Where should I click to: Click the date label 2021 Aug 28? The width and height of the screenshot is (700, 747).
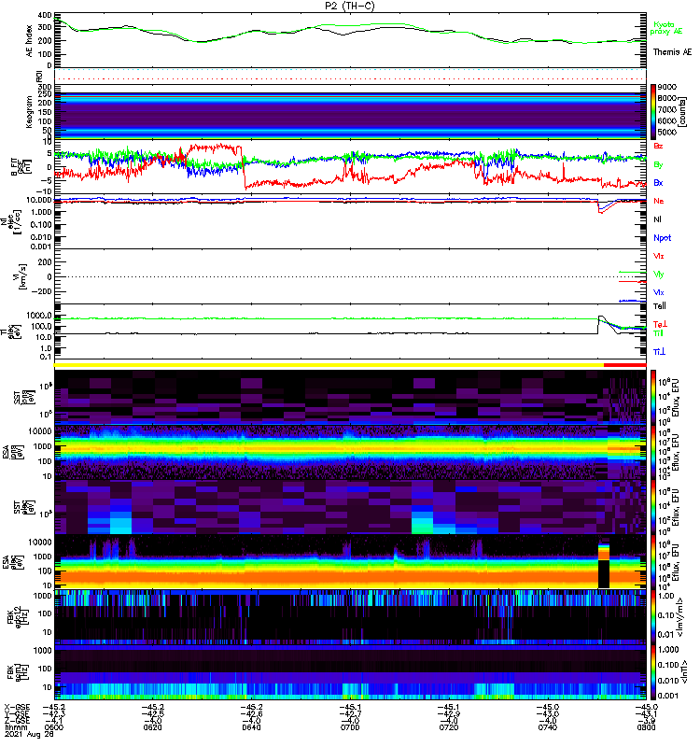[29, 734]
